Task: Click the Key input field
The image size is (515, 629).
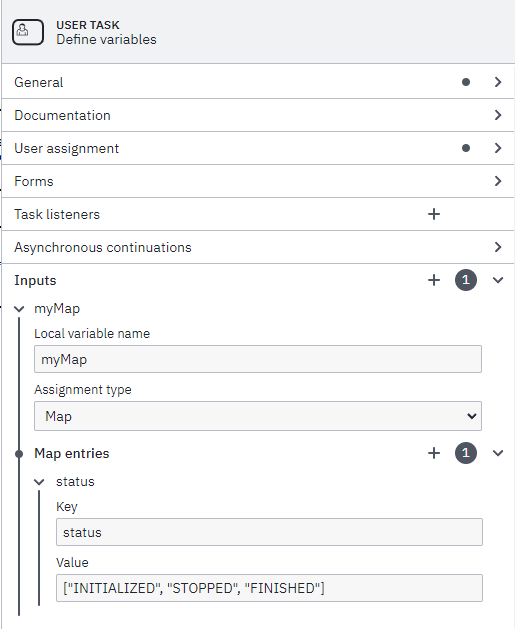Action: (269, 532)
